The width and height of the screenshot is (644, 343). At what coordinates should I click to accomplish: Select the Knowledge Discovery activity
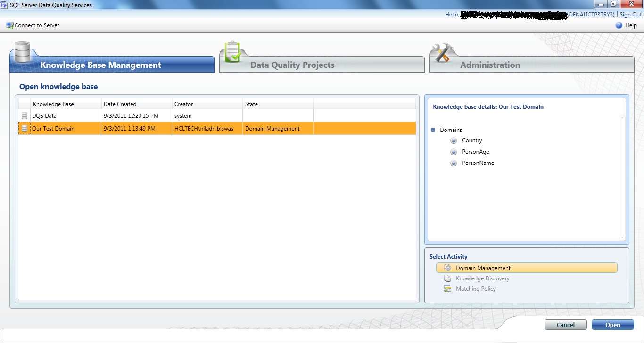483,278
